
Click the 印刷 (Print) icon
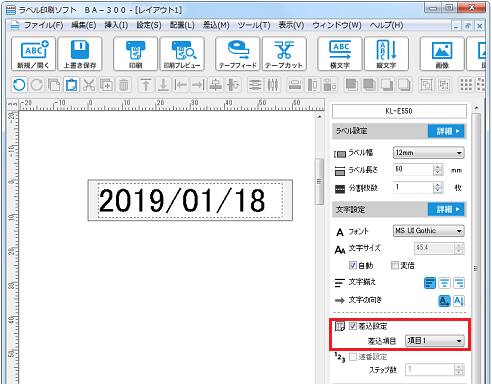pos(135,54)
